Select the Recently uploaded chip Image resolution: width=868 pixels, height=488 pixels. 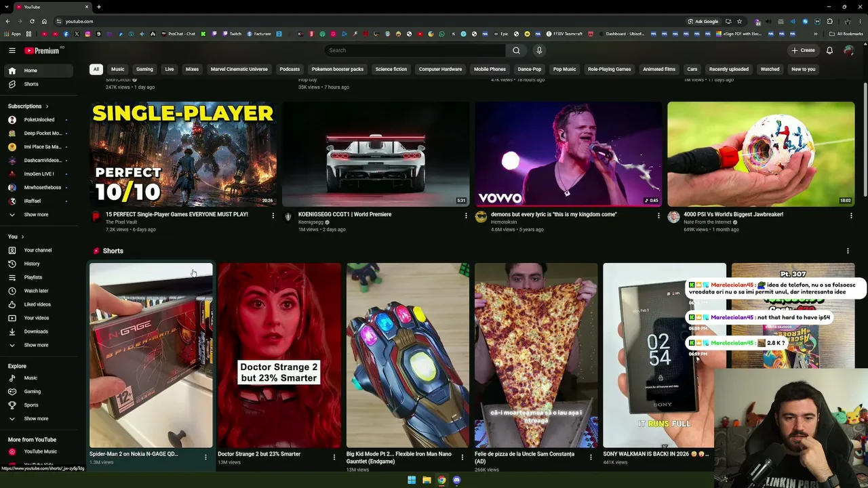(x=729, y=69)
